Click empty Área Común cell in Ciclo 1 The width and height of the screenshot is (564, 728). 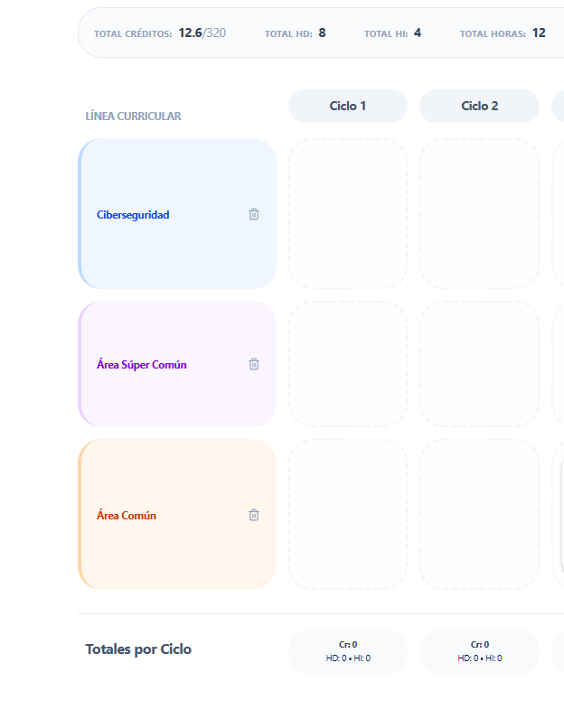click(x=348, y=515)
